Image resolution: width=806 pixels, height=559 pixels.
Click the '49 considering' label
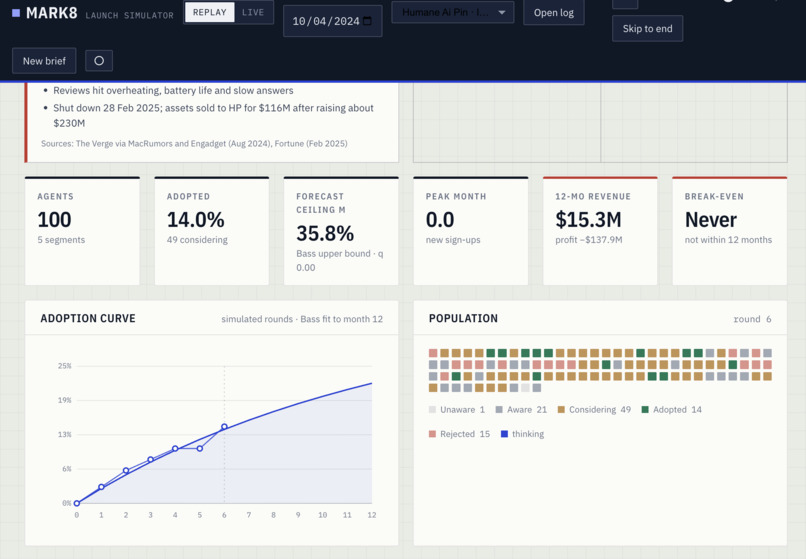pos(197,240)
